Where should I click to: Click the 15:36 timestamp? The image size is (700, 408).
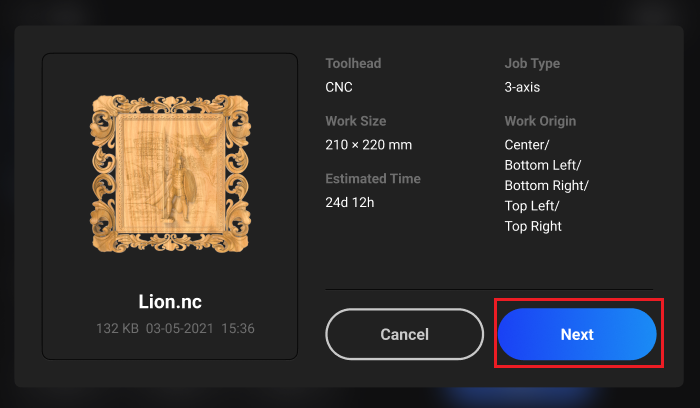(238, 329)
